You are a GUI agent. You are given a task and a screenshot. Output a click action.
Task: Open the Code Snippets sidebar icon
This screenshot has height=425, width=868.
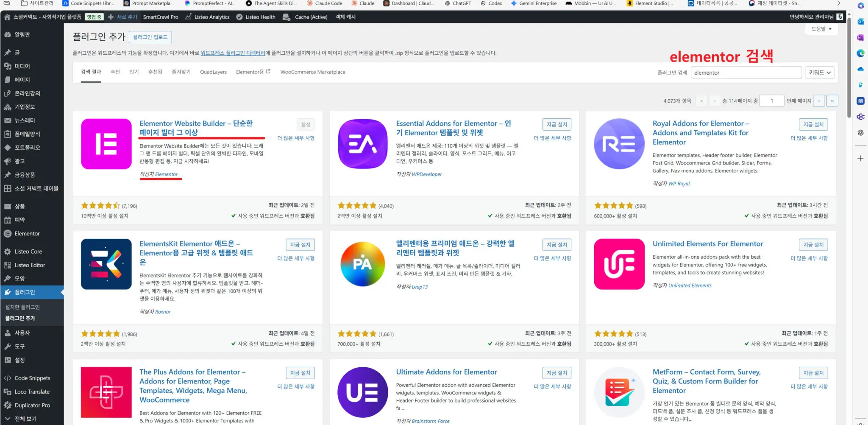point(8,378)
